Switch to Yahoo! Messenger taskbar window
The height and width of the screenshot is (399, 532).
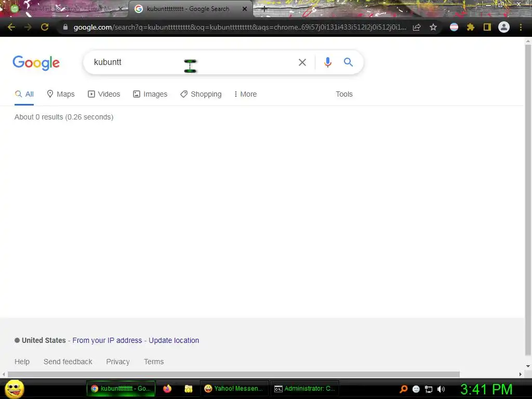click(x=234, y=389)
